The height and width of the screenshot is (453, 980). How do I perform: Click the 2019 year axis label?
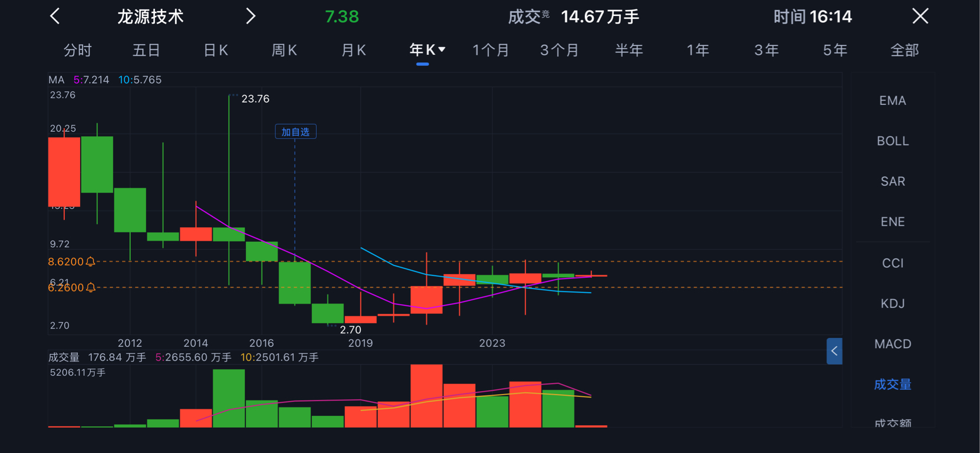360,343
